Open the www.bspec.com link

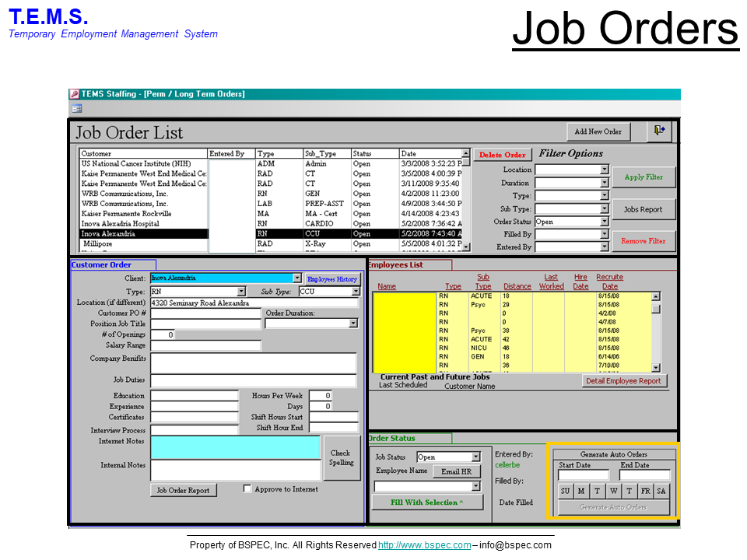click(424, 545)
